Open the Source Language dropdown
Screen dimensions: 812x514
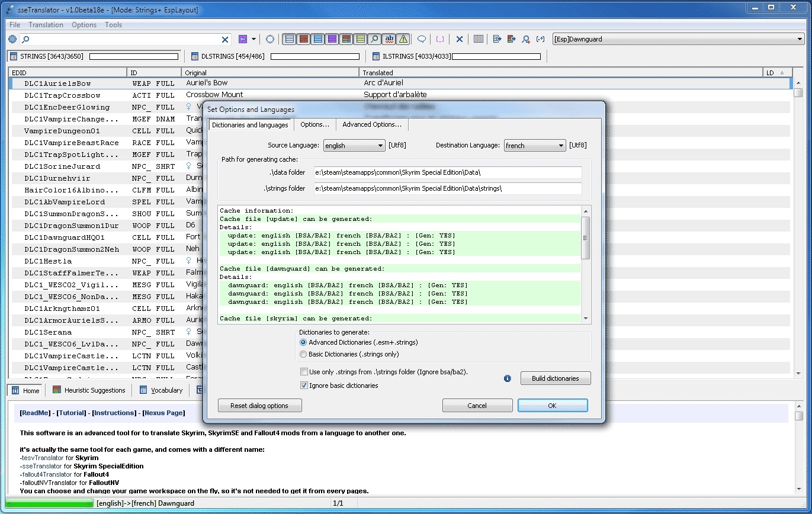point(354,146)
